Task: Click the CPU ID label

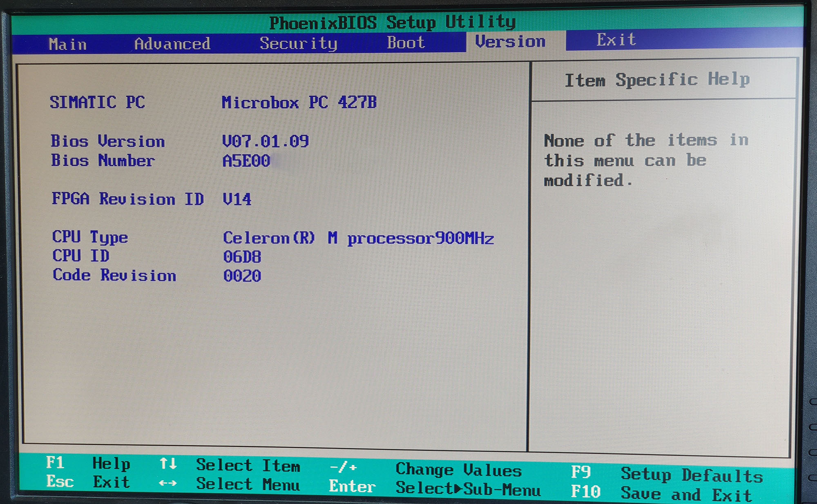Action: point(81,256)
